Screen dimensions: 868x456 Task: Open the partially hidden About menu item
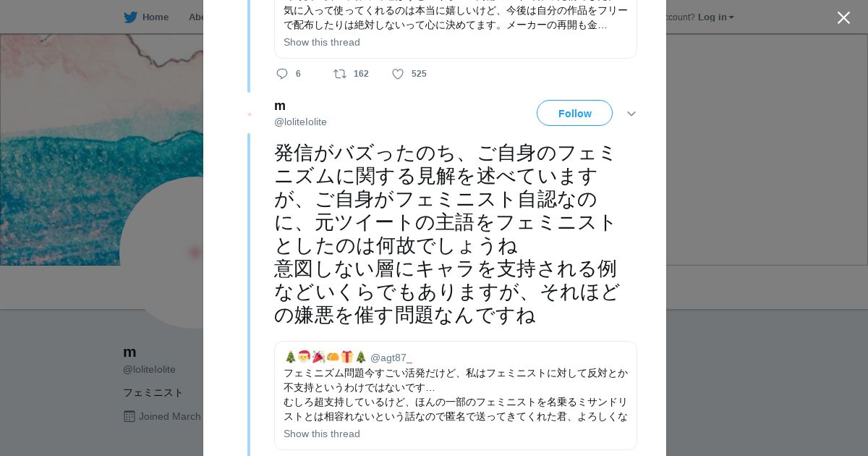click(x=196, y=17)
